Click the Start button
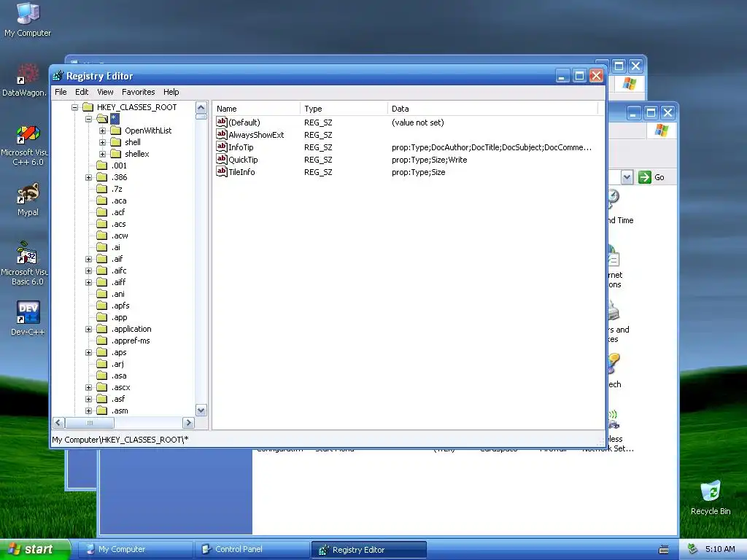The width and height of the screenshot is (747, 560). coord(34,549)
